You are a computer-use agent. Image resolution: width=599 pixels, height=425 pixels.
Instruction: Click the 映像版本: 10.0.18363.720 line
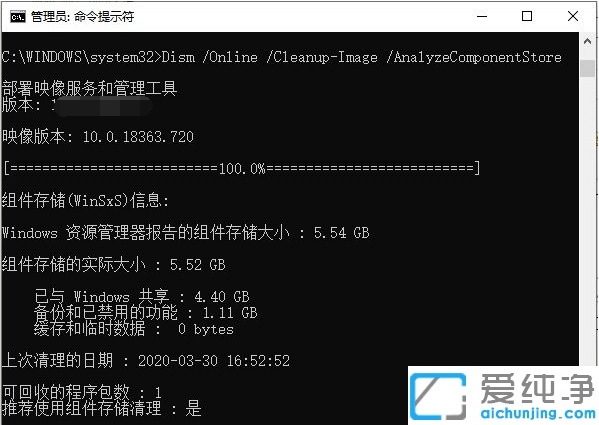(98, 136)
